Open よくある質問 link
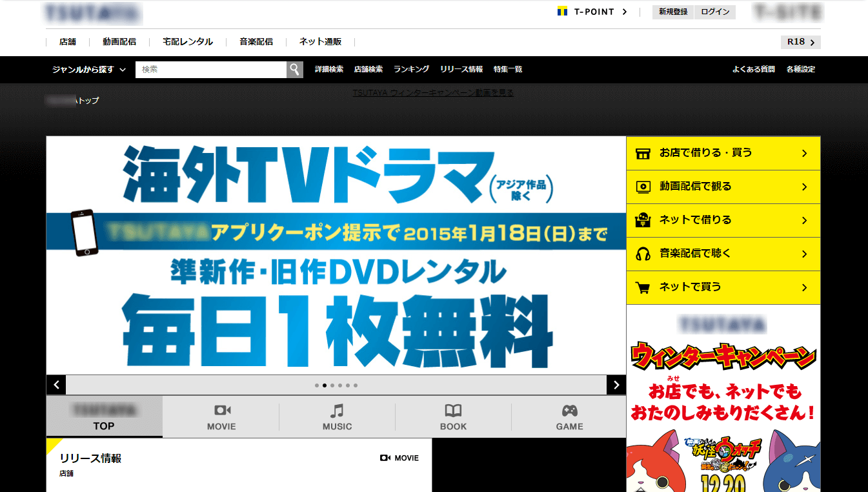Image resolution: width=868 pixels, height=492 pixels. click(754, 69)
